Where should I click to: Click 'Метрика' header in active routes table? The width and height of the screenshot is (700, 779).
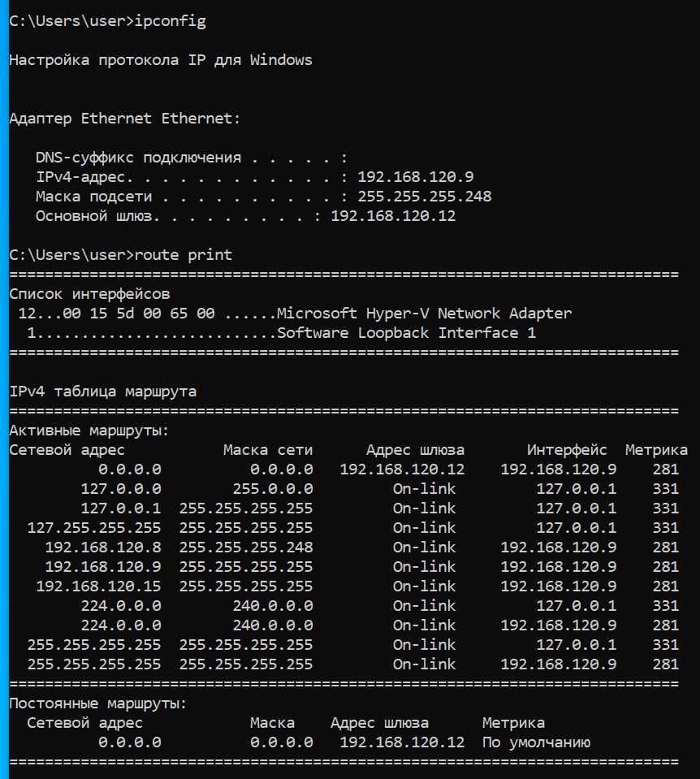[x=656, y=450]
